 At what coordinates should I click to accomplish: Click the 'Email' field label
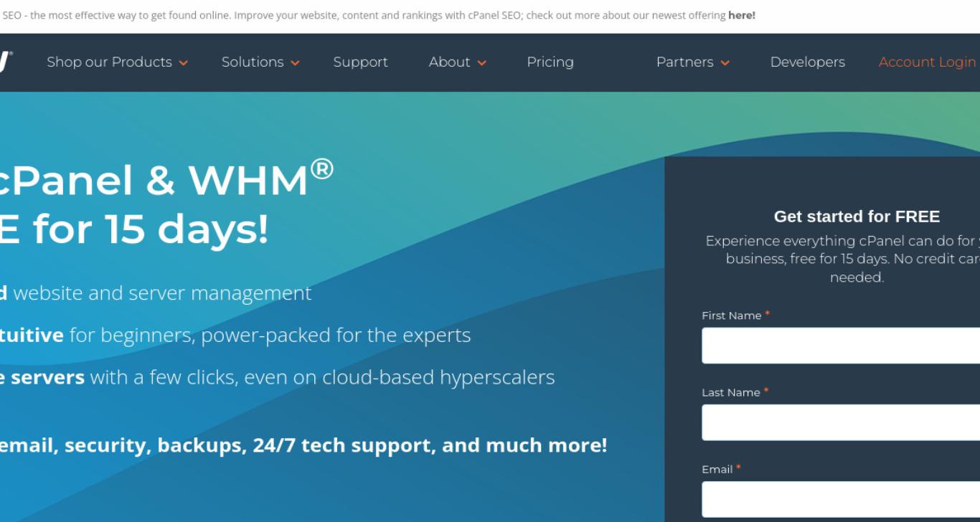pyautogui.click(x=717, y=469)
